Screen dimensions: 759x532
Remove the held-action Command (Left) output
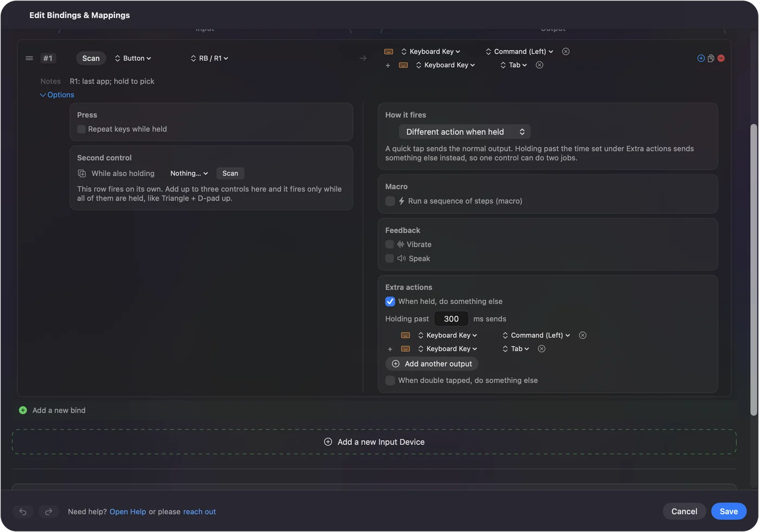click(583, 335)
